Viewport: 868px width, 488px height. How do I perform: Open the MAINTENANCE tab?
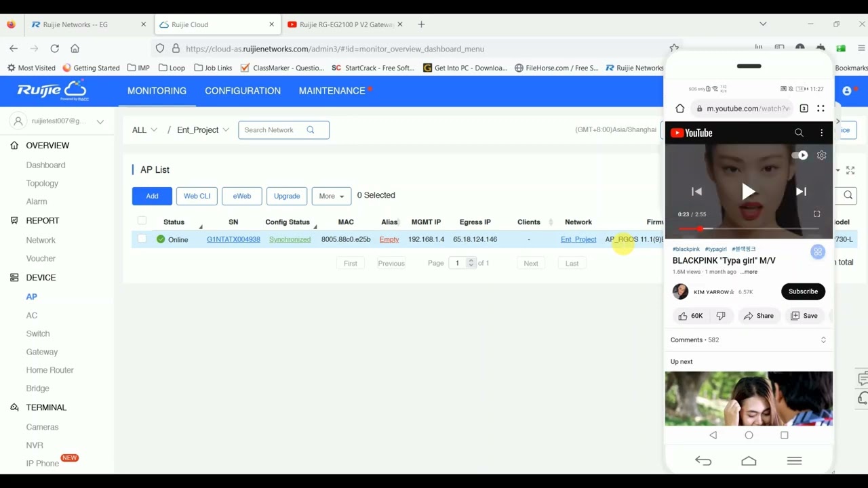pos(332,91)
